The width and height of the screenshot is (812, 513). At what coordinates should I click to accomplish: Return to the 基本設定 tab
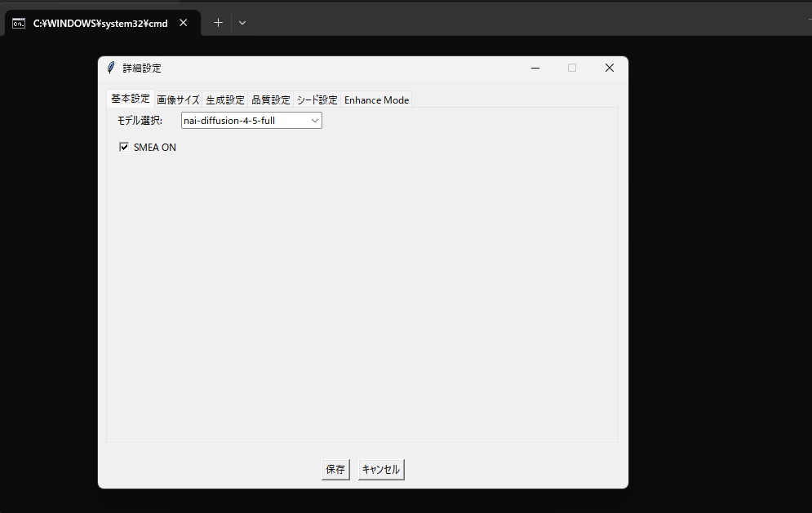point(130,98)
